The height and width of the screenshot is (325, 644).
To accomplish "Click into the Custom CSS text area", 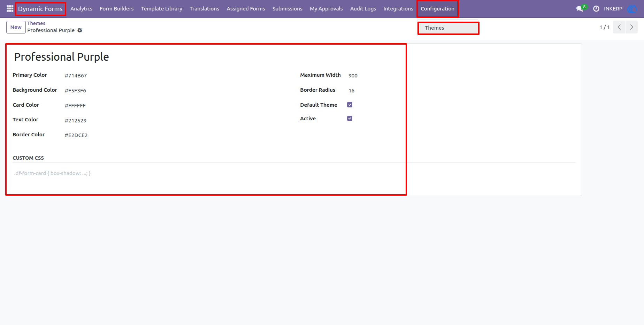I will (294, 173).
